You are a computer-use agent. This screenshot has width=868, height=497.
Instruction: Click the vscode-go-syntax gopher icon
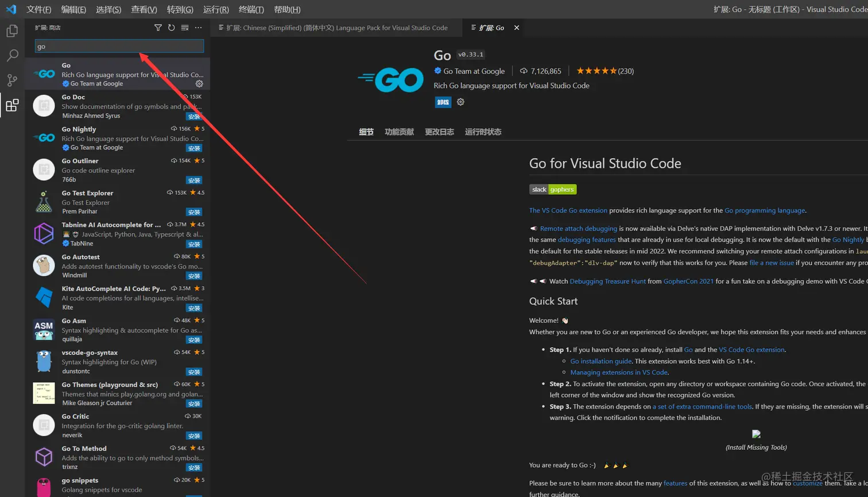coord(44,361)
